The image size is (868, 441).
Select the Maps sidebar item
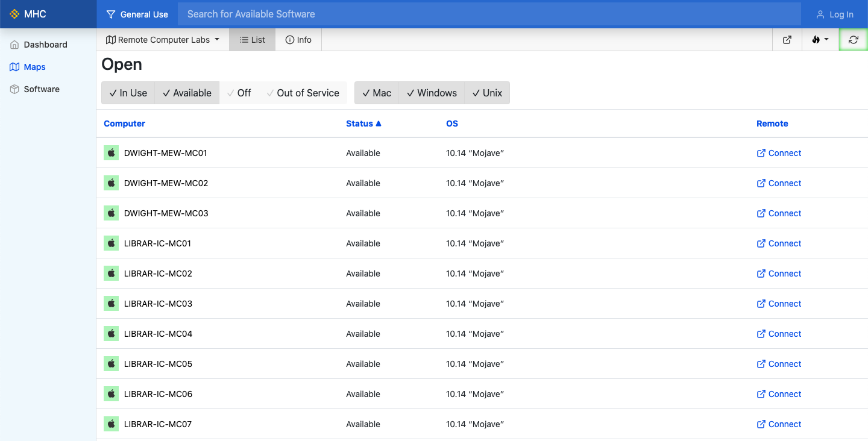point(28,67)
